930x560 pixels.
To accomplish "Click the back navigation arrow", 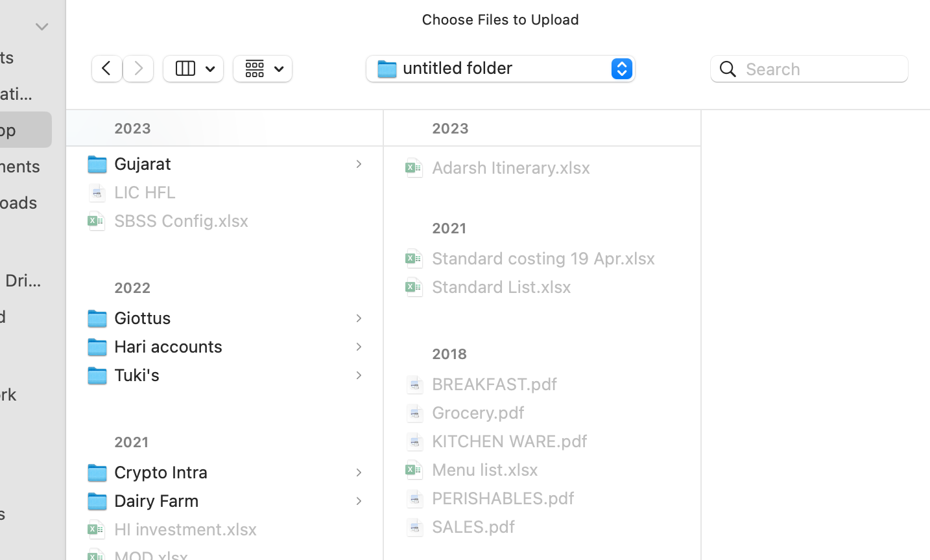I will (x=107, y=69).
